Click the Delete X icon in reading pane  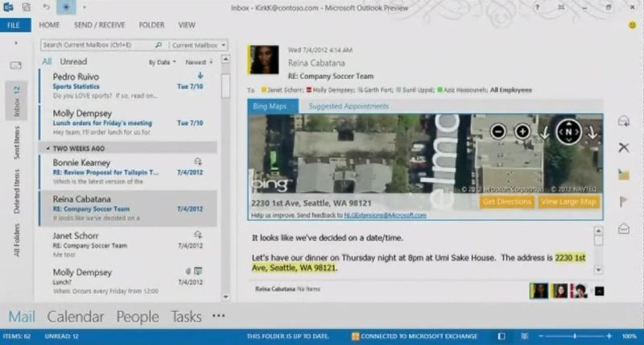tap(623, 148)
